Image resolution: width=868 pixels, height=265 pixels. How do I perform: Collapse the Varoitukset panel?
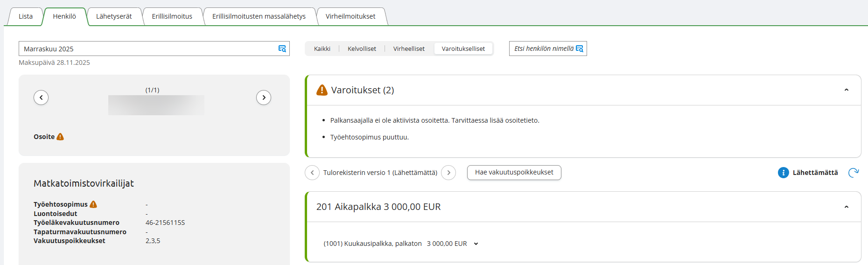(847, 90)
